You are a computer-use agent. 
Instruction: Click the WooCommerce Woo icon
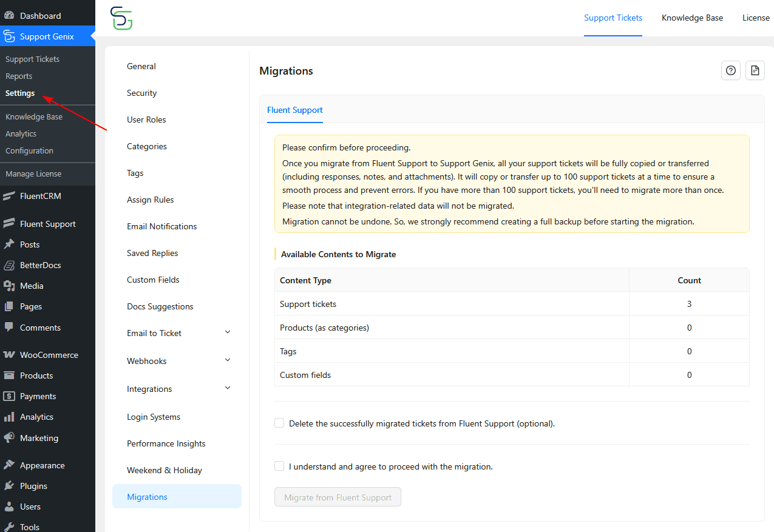click(x=9, y=355)
